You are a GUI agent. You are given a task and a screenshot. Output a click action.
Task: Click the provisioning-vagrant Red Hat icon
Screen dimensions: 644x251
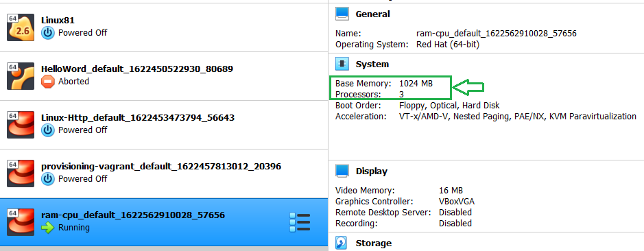click(21, 174)
